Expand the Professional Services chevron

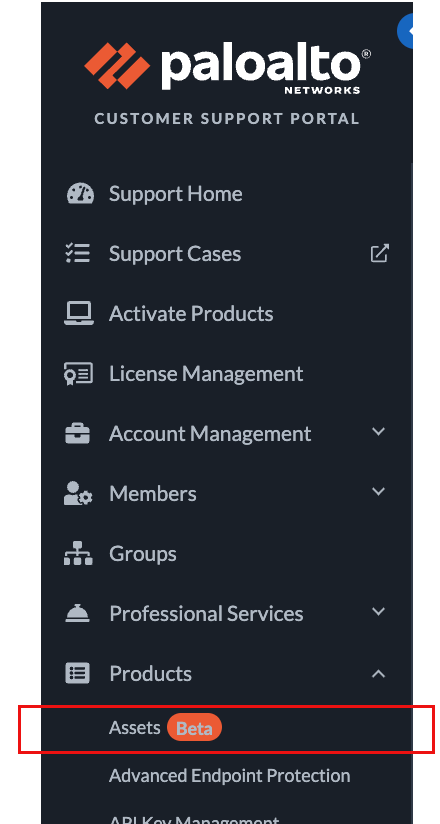(378, 612)
